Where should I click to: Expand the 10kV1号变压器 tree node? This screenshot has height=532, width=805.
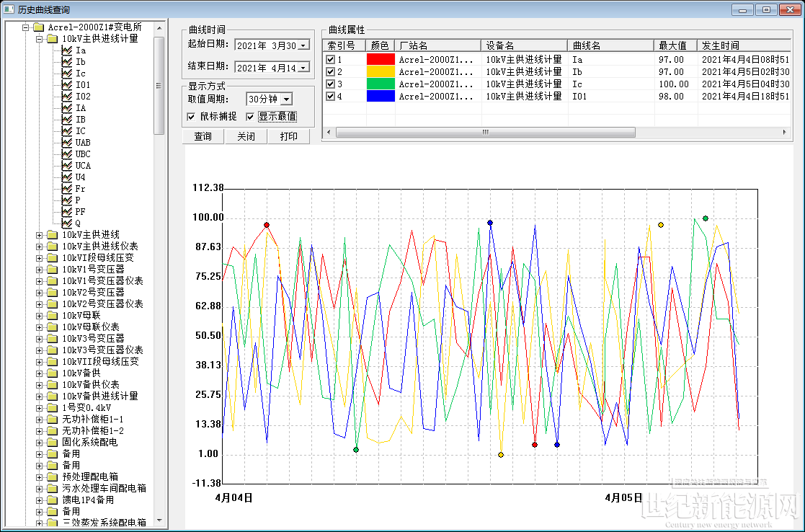click(39, 270)
